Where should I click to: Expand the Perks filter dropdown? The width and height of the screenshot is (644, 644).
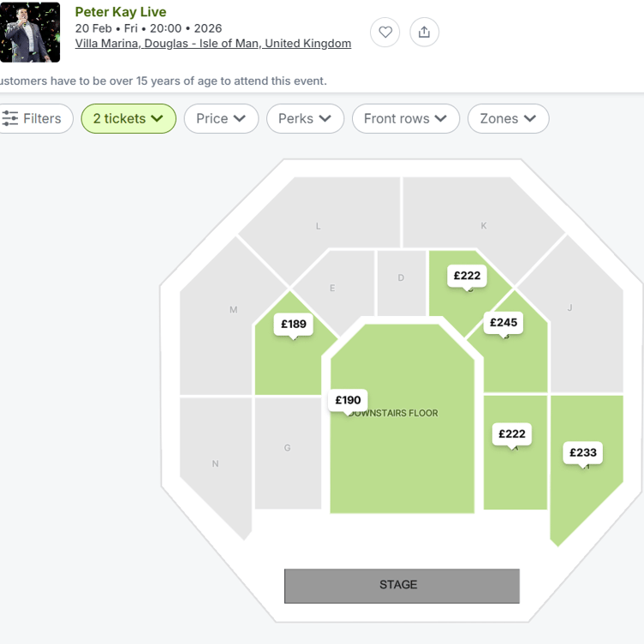305,118
